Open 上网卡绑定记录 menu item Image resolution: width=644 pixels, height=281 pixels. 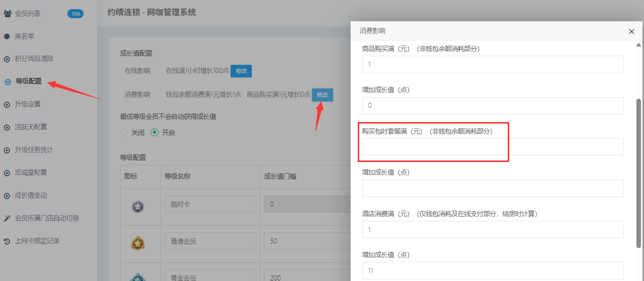click(37, 241)
